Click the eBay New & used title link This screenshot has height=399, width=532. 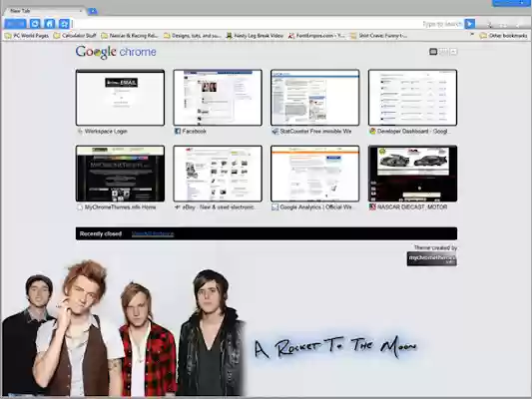[x=219, y=207]
